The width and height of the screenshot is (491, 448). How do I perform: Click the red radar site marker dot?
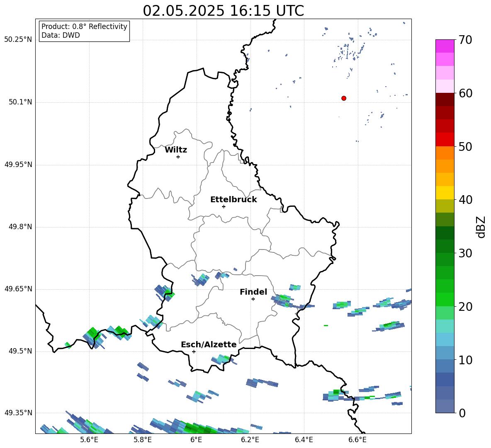coord(344,98)
